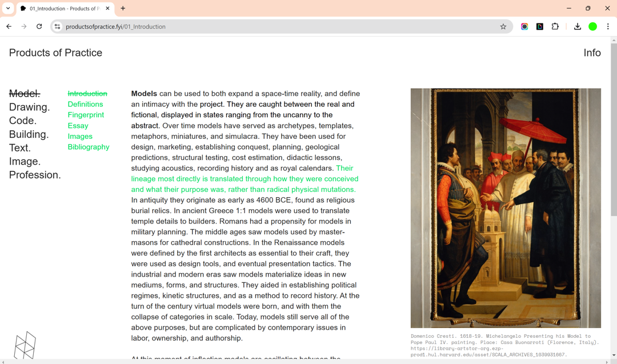The image size is (617, 364).
Task: Open the Fingerprint subpage link
Action: (x=86, y=115)
